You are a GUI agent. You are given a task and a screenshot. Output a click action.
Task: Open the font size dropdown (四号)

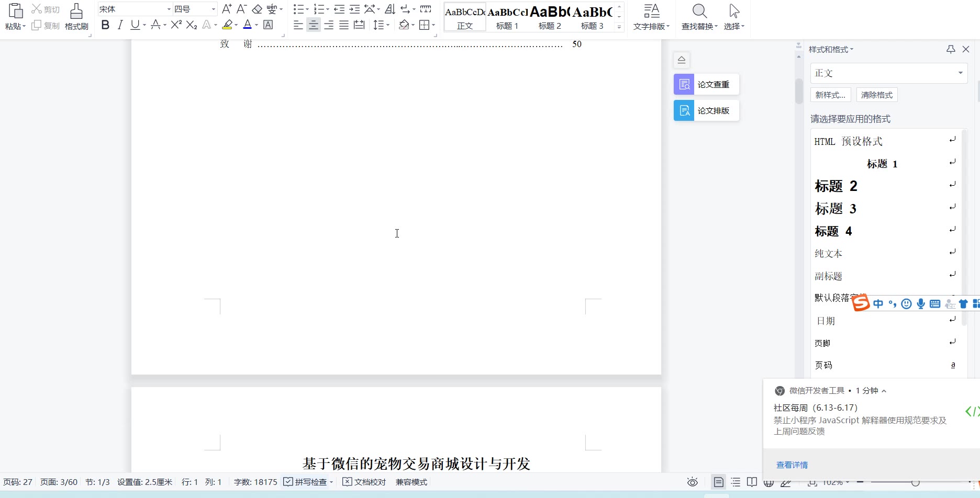click(214, 9)
